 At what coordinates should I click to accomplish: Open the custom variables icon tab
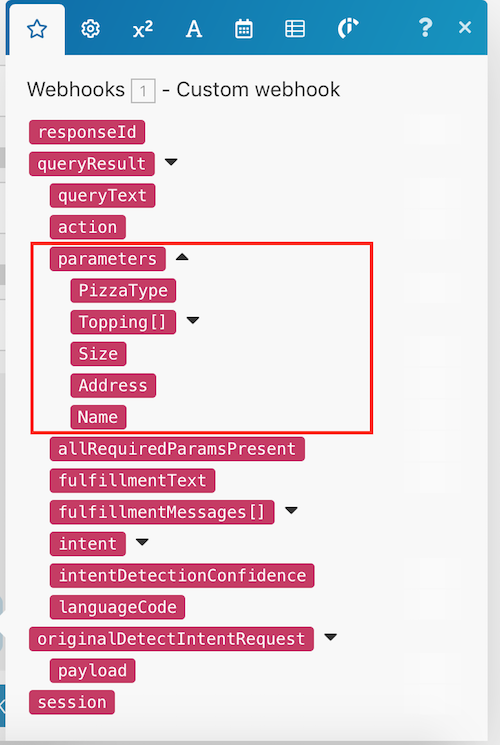(x=347, y=29)
